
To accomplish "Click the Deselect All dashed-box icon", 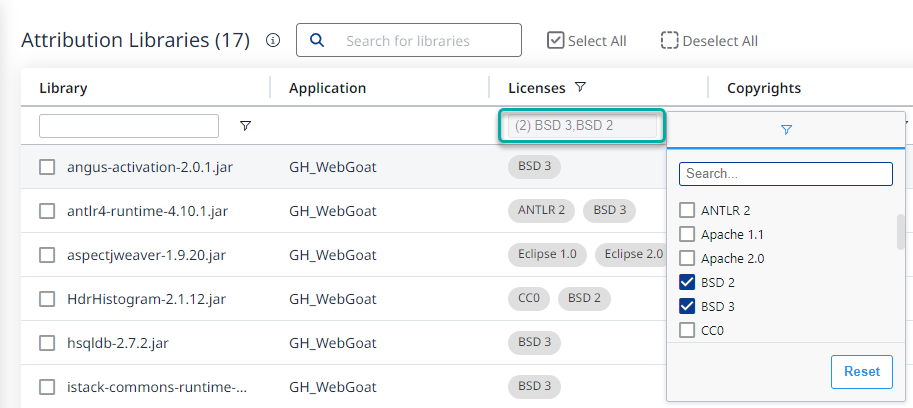I will [670, 41].
